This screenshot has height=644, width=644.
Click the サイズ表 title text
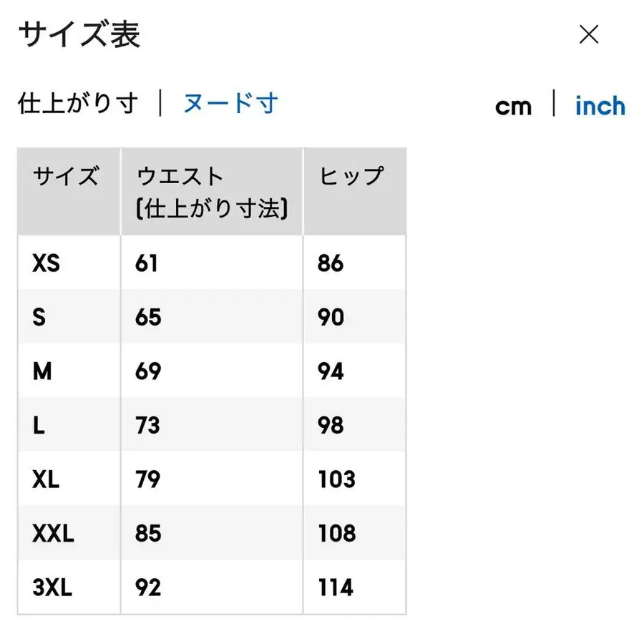coord(79,34)
